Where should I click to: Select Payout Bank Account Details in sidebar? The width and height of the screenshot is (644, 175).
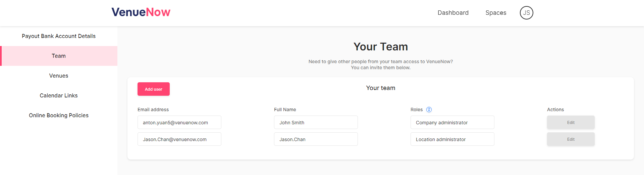(x=59, y=36)
